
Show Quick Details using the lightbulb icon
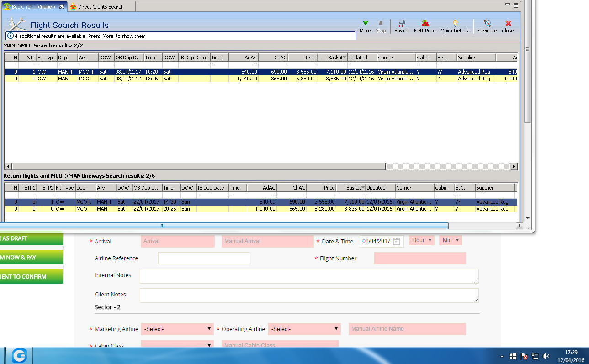pyautogui.click(x=455, y=23)
